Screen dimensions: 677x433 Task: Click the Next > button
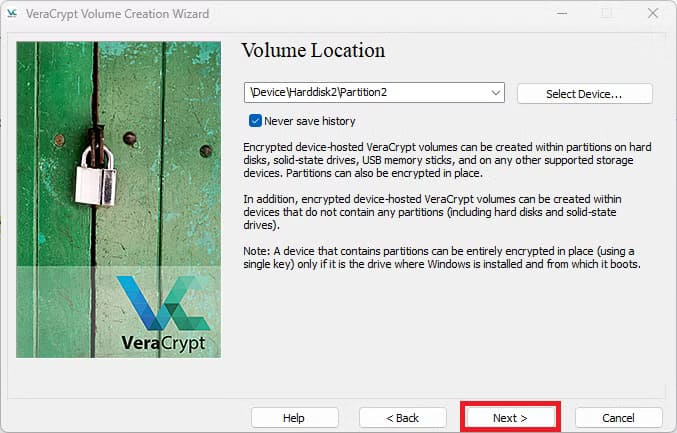510,417
